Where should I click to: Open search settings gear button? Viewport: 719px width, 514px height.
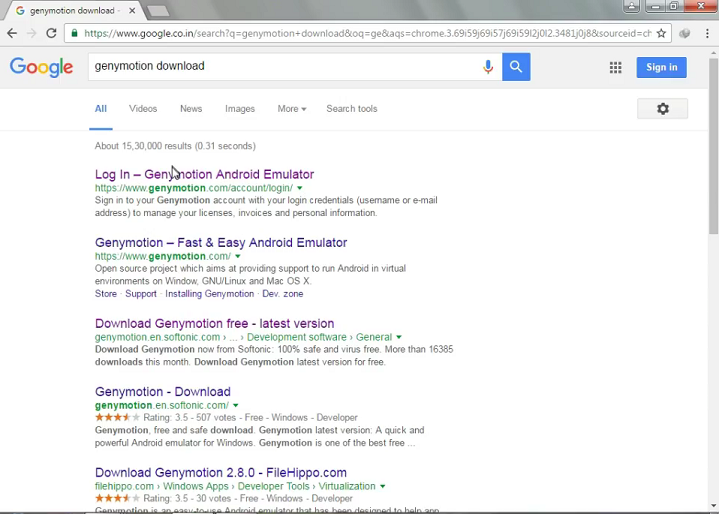(x=662, y=109)
